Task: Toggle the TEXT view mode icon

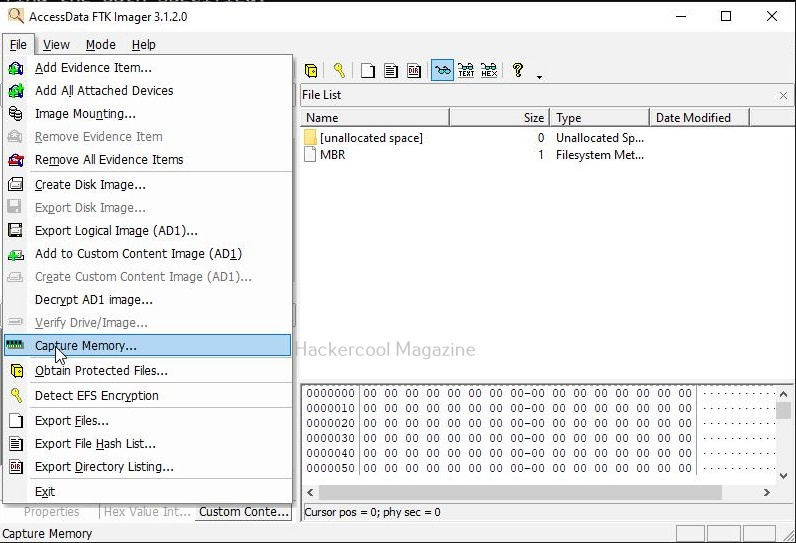Action: [466, 70]
